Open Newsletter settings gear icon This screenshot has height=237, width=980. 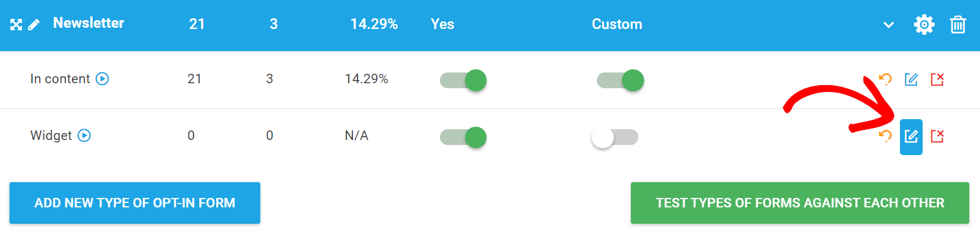coord(925,25)
